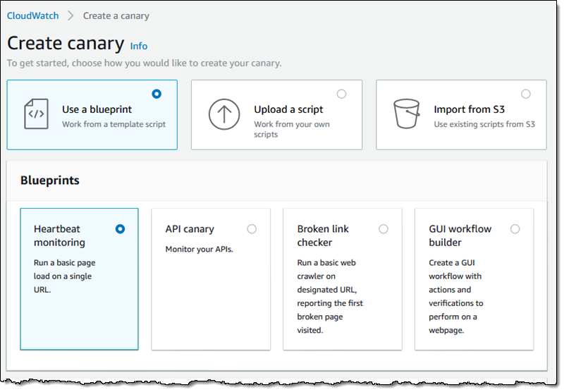Click the Upload a script card title

288,109
